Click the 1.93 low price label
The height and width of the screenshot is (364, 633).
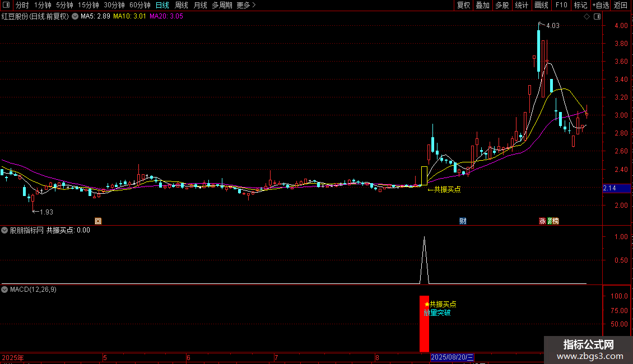46,212
